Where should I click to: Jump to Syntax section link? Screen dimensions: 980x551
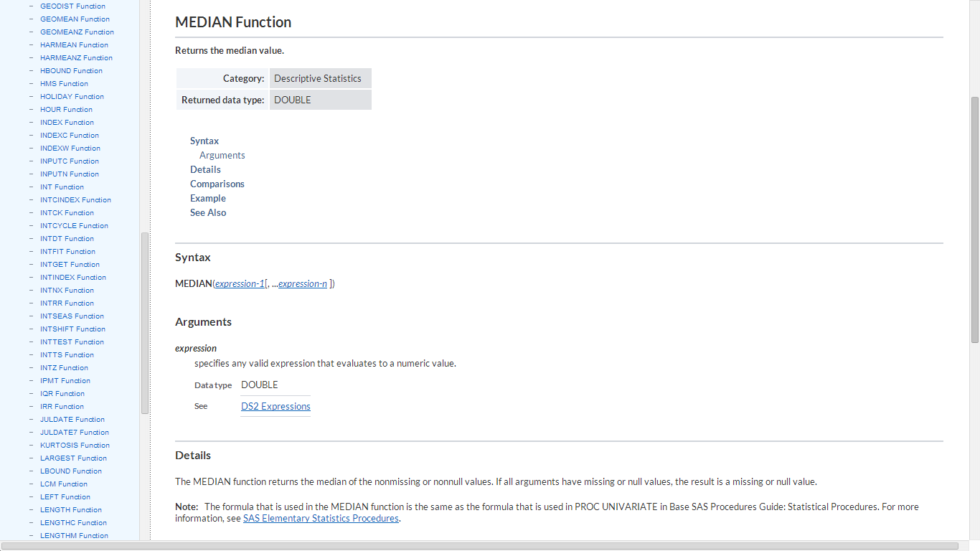pos(204,141)
